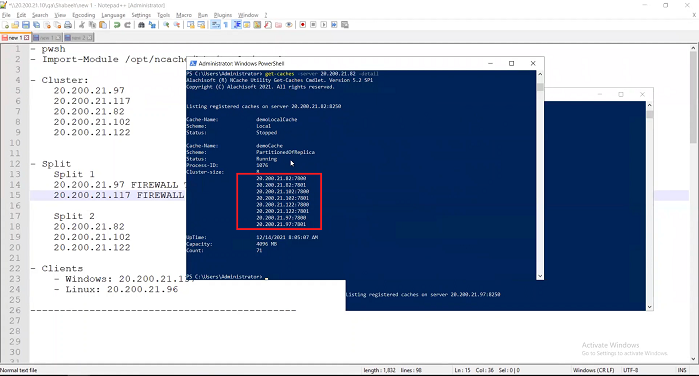Viewport: 699px width, 376px height.
Task: Click PartitionedOfReplica scheme text in PowerShell
Action: (x=285, y=153)
